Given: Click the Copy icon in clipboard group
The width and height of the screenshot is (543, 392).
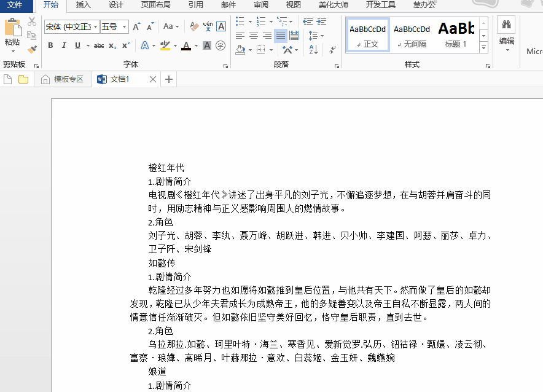Looking at the screenshot, I should tap(32, 35).
